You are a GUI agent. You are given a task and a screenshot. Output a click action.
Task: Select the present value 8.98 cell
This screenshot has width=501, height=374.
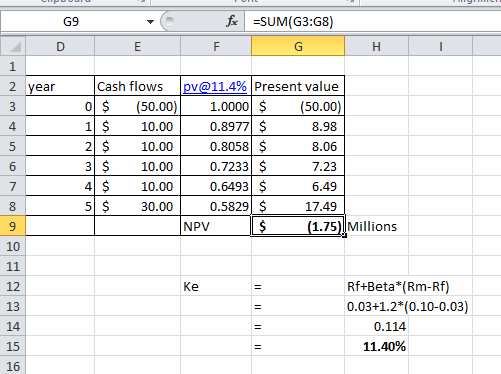click(298, 126)
